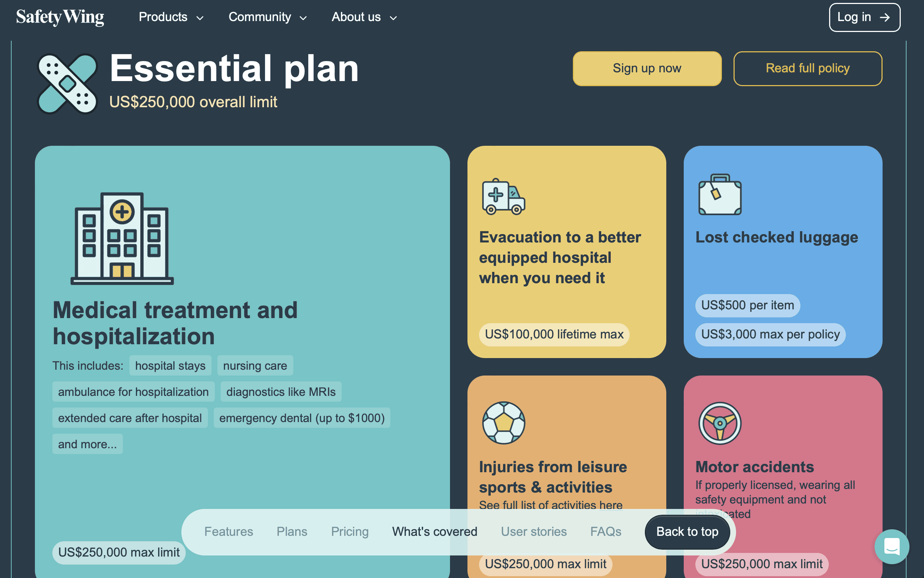The height and width of the screenshot is (578, 924).
Task: Navigate to Pricing section
Action: (349, 531)
